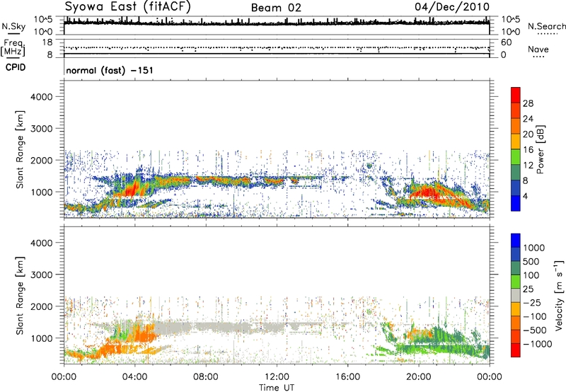Click the "4000" tick on the power panel

[41, 97]
